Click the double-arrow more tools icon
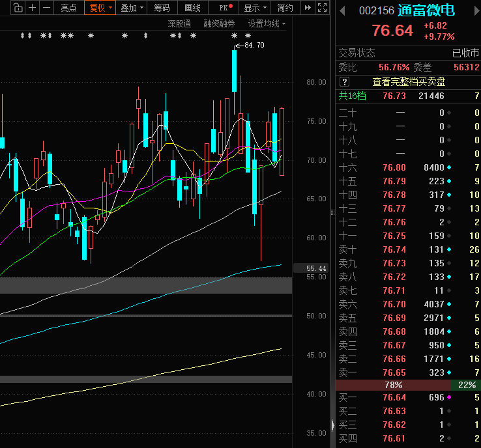The image size is (481, 448). coord(308,7)
